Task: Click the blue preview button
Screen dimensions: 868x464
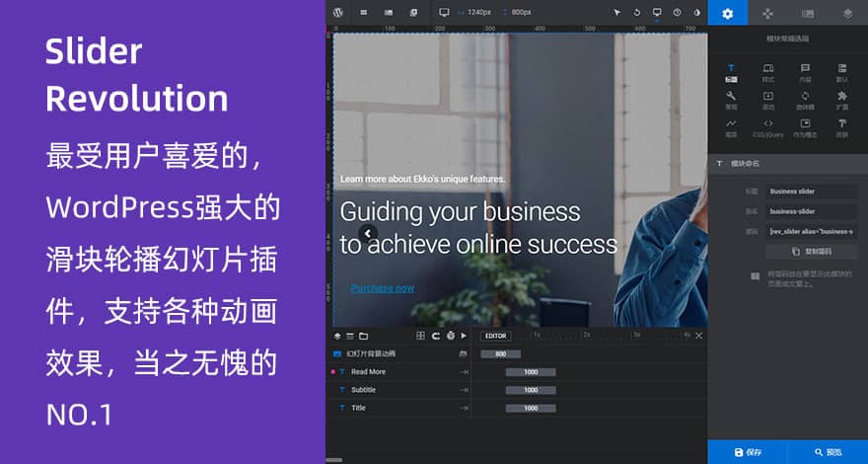Action: point(829,452)
